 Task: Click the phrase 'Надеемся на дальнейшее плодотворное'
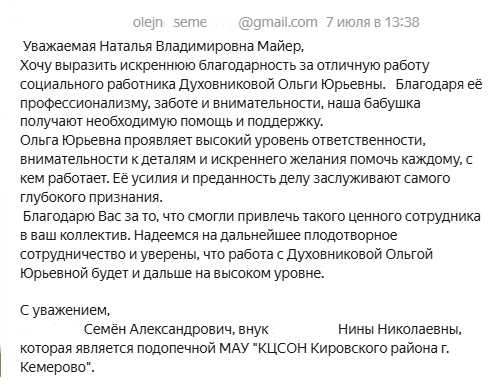pyautogui.click(x=266, y=235)
